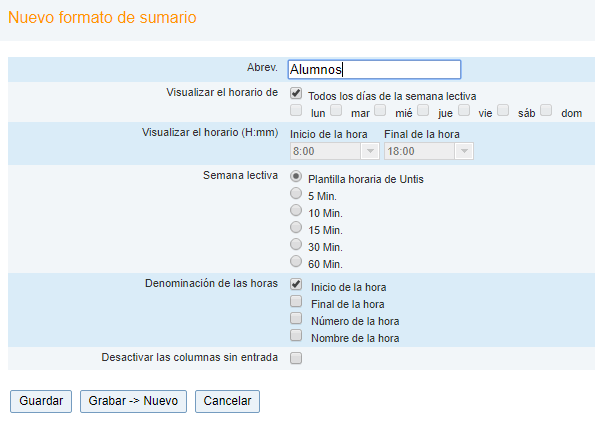Pick the 30 Min. radio option
The height and width of the screenshot is (428, 595).
296,244
